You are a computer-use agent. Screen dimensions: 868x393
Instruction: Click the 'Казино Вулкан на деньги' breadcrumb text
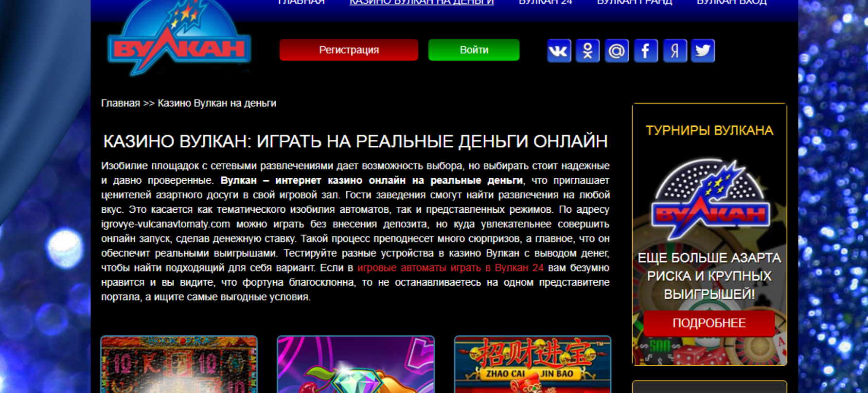pos(217,103)
